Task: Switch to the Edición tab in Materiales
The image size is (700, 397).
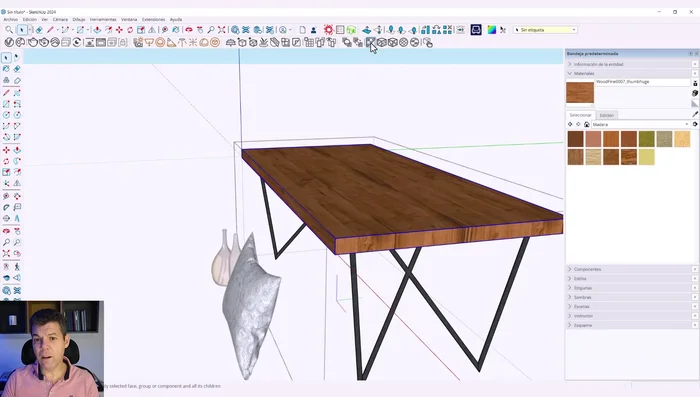Action: [607, 115]
